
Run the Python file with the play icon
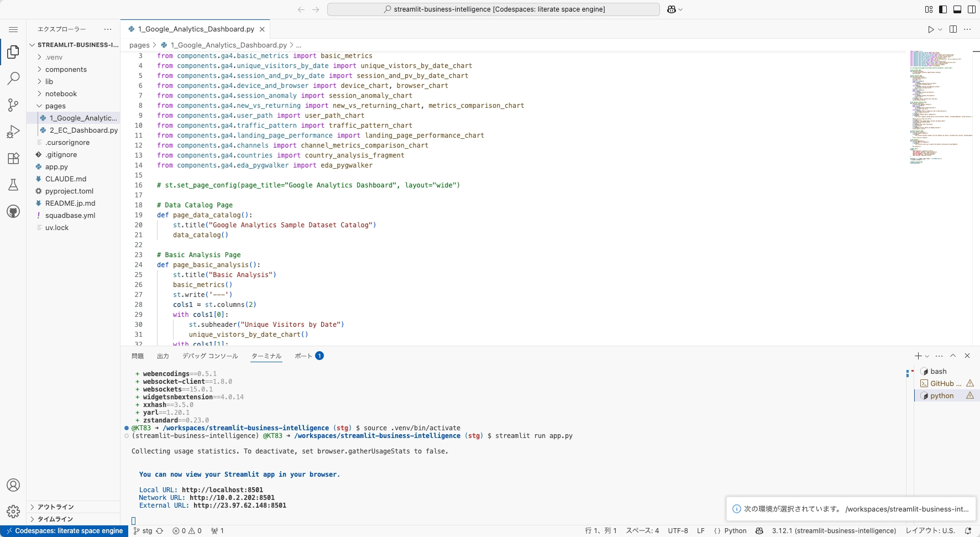coord(930,29)
